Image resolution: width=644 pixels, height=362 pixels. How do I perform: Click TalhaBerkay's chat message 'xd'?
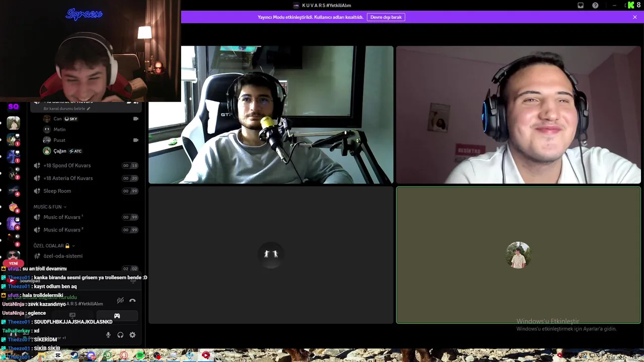[36, 331]
